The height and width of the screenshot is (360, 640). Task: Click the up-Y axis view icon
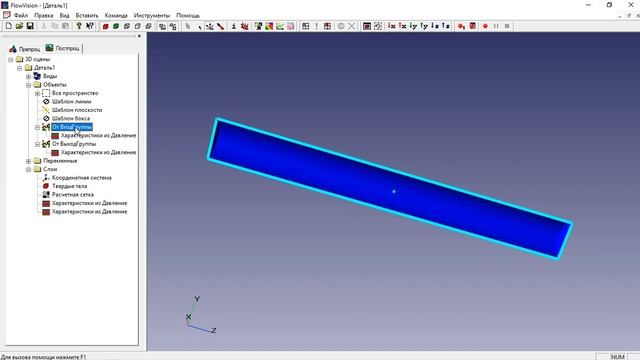pyautogui.click(x=424, y=26)
